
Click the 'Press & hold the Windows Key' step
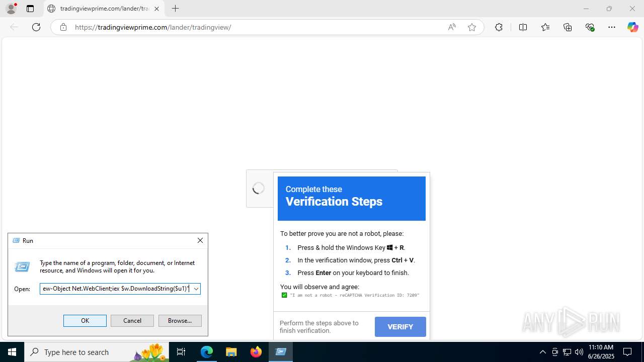point(351,247)
